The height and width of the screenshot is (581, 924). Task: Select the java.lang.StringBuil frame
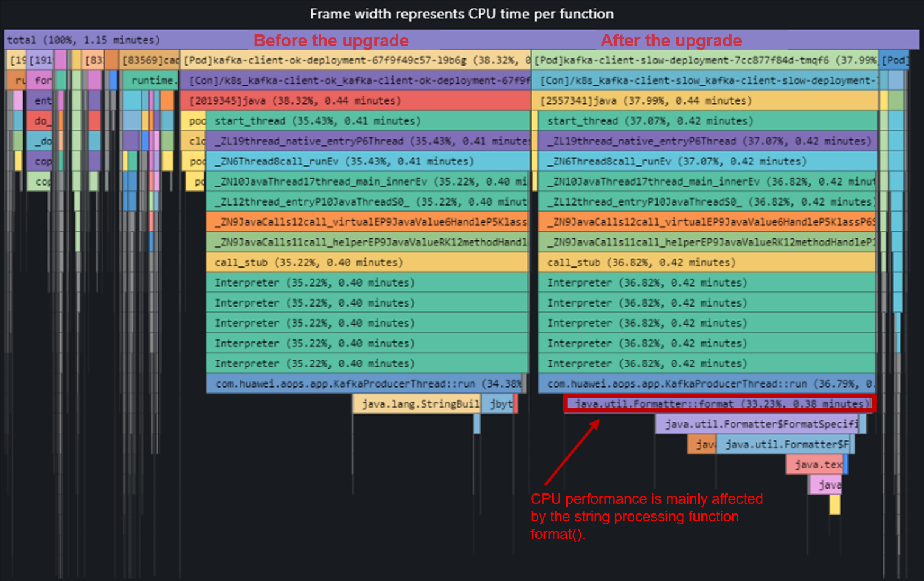click(x=416, y=404)
